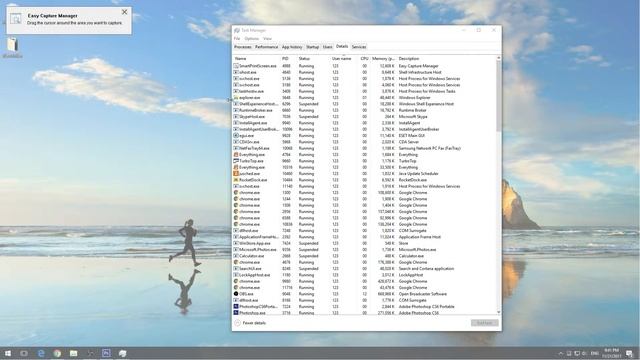The width and height of the screenshot is (640, 360).
Task: Open Google Chrome from the taskbar
Action: pyautogui.click(x=57, y=353)
